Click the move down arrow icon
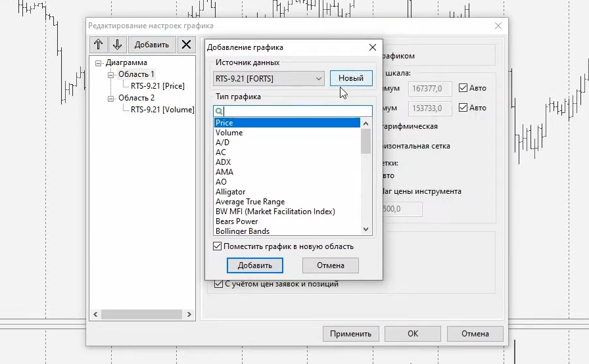Image resolution: width=589 pixels, height=364 pixels. click(117, 45)
